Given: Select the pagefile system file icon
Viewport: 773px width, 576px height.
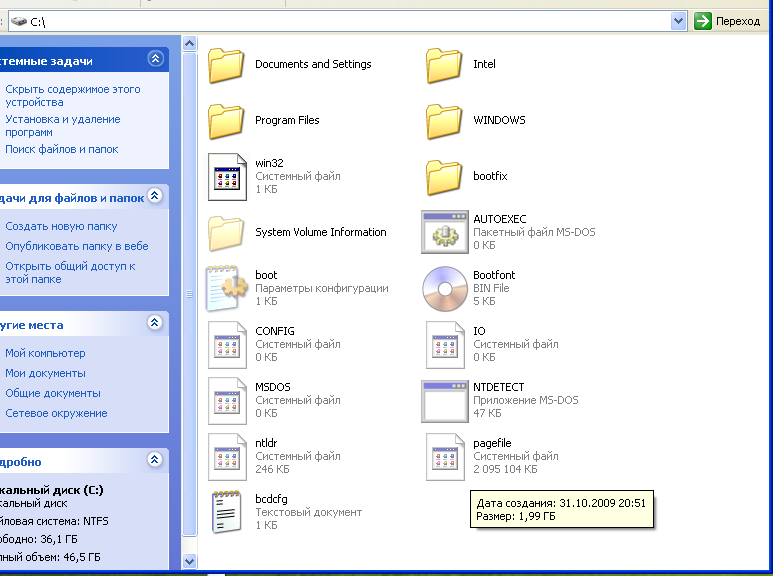Looking at the screenshot, I should pos(444,457).
